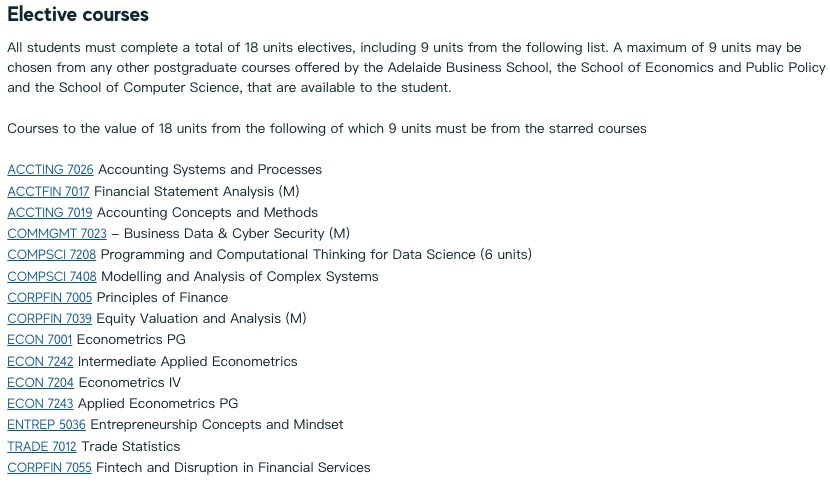Click the Elective courses heading
The image size is (830, 483).
point(78,15)
